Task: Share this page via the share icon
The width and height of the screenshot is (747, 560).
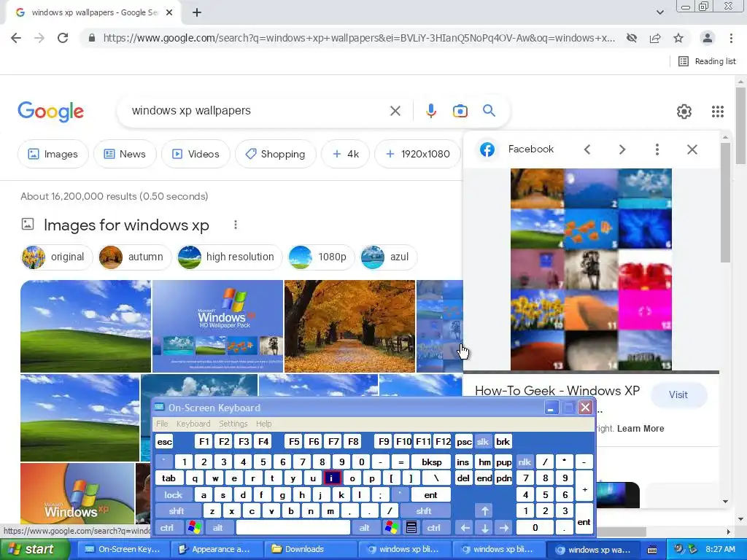Action: (x=655, y=38)
